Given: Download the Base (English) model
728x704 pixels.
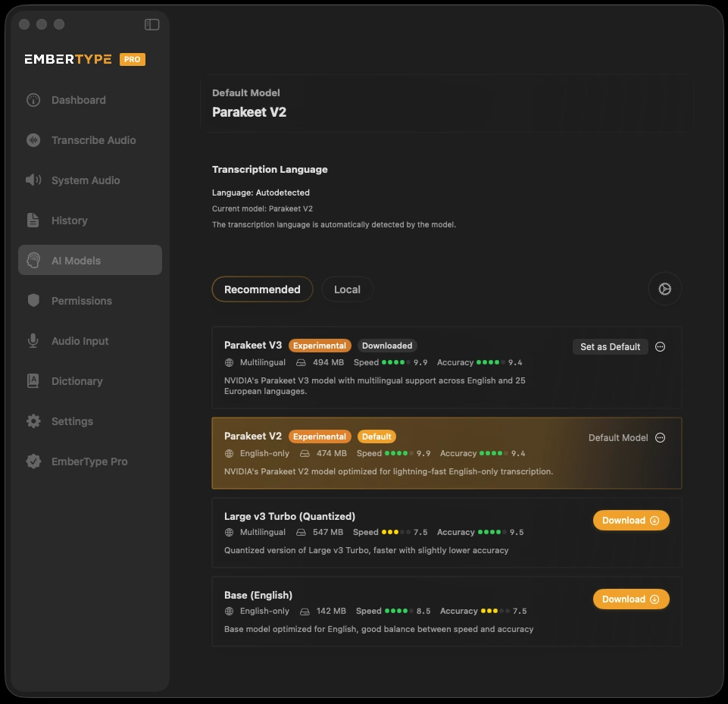Looking at the screenshot, I should coord(631,599).
